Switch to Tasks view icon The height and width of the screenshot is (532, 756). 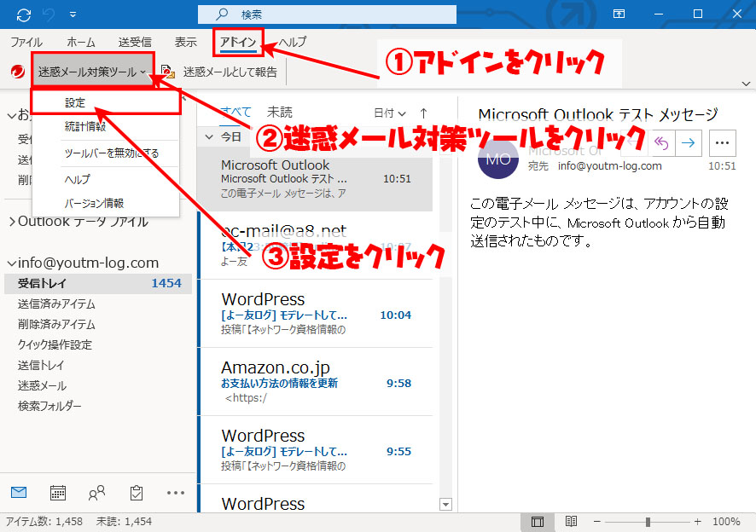point(137,493)
